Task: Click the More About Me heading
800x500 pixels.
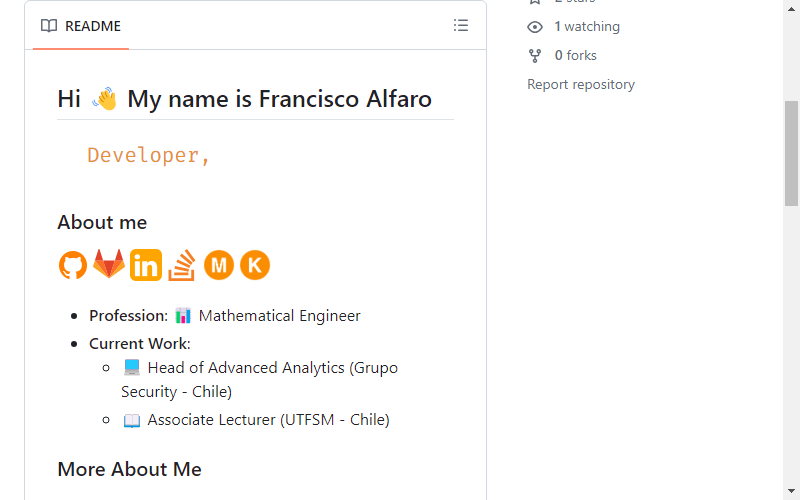Action: click(130, 469)
